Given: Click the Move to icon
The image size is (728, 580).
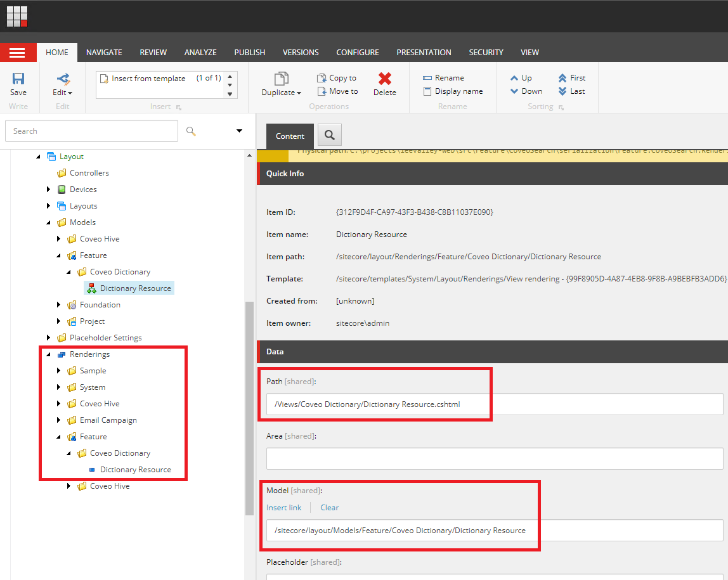Looking at the screenshot, I should point(322,91).
